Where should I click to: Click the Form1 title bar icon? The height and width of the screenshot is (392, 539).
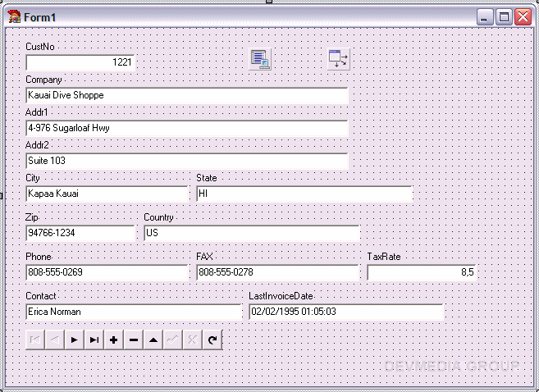13,16
